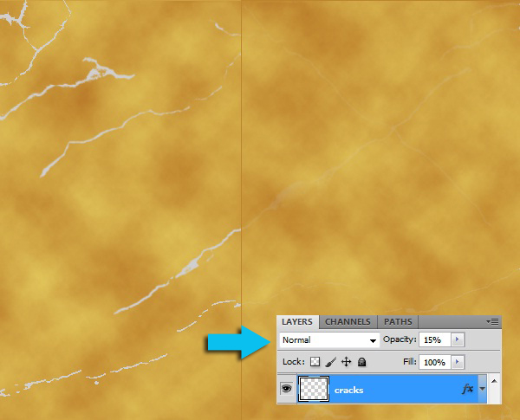Switch to the Channels tab
520x420 pixels.
[348, 322]
